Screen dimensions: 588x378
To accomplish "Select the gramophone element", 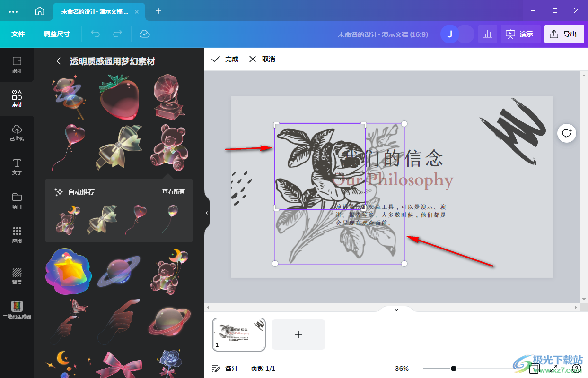I will pyautogui.click(x=169, y=96).
